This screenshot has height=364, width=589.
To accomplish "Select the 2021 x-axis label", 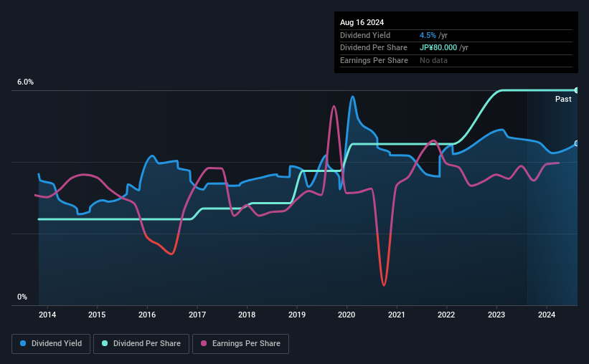I will point(396,315).
